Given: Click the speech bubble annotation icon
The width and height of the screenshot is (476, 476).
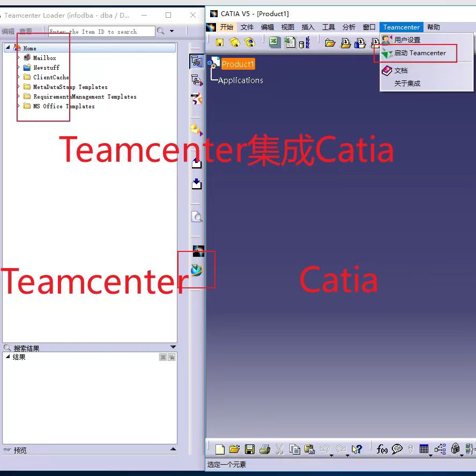Looking at the screenshot, I should click(396, 449).
